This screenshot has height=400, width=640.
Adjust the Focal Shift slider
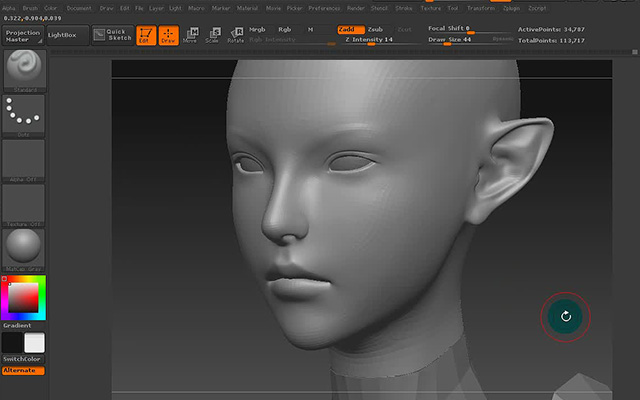pos(469,29)
